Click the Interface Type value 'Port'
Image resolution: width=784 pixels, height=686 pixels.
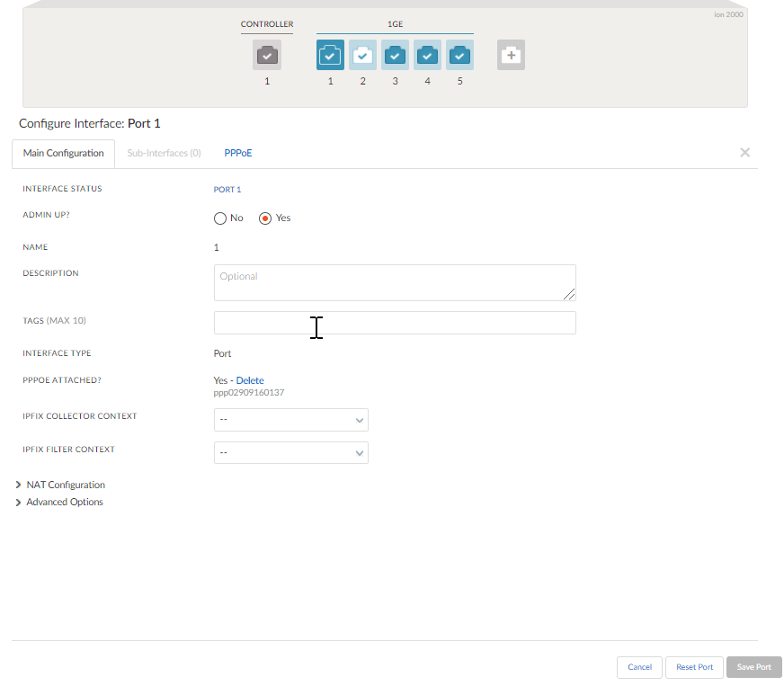pyautogui.click(x=222, y=353)
